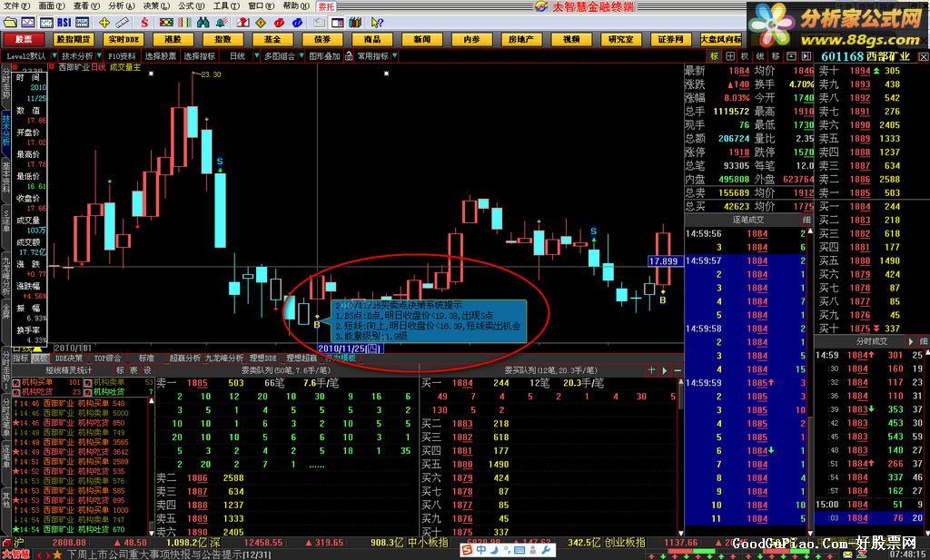Screen dimensions: 930x560
Task: Click the grid plus icon in quote header
Action: tap(730, 56)
